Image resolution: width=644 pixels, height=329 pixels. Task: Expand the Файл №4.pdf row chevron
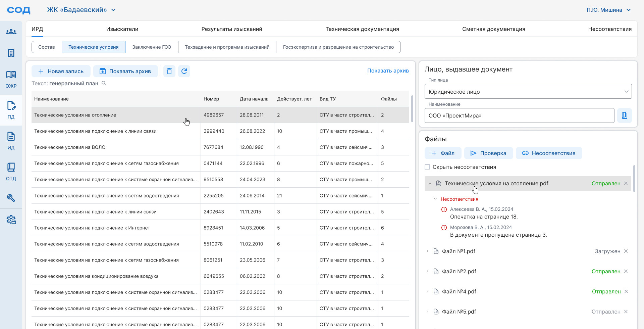tap(427, 291)
